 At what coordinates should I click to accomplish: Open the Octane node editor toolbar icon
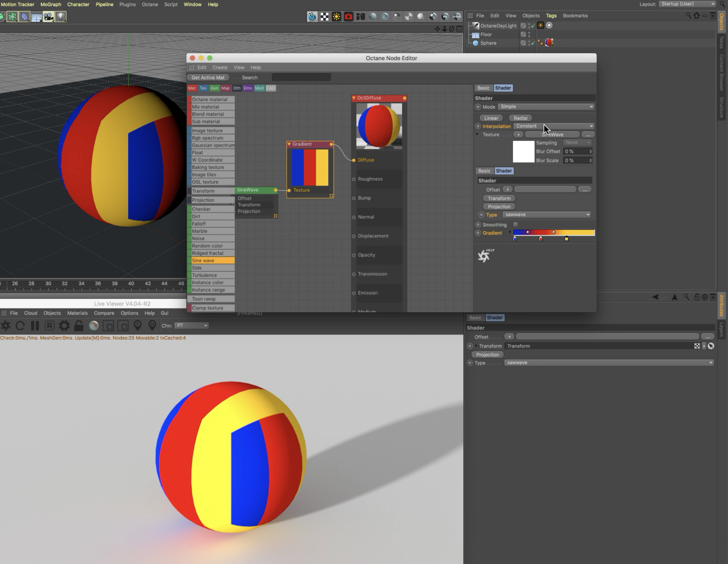coord(360,16)
